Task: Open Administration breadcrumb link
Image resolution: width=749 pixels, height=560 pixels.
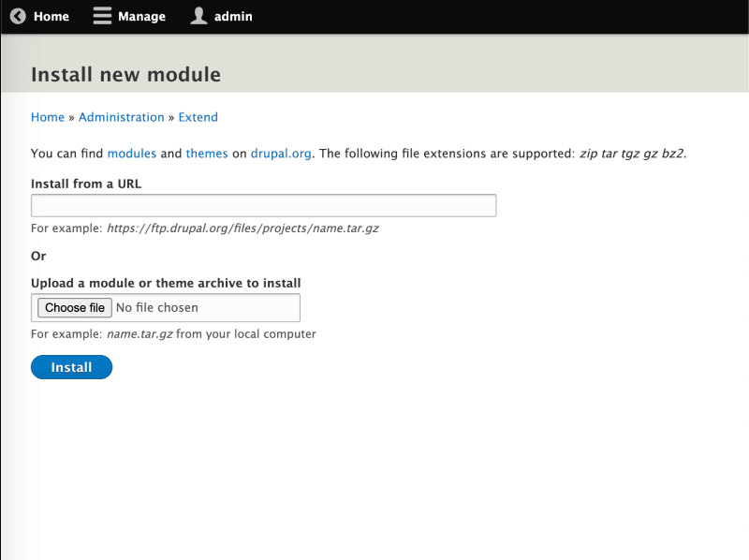Action: [121, 117]
